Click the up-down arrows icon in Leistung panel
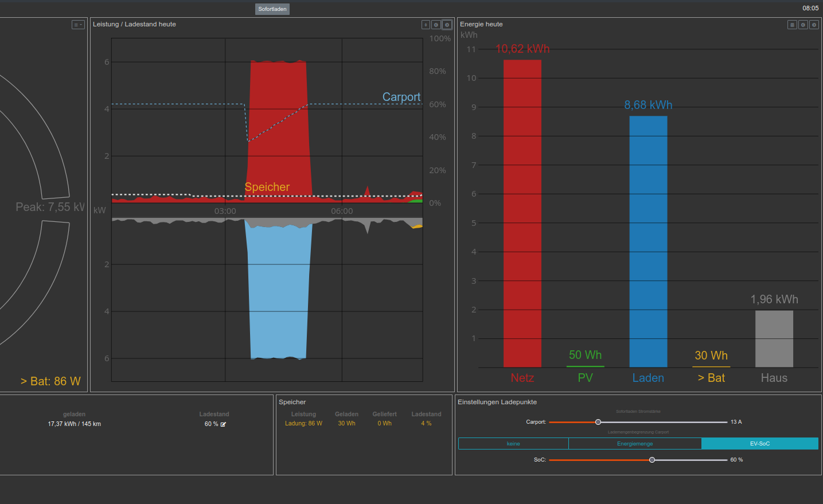 coord(426,25)
